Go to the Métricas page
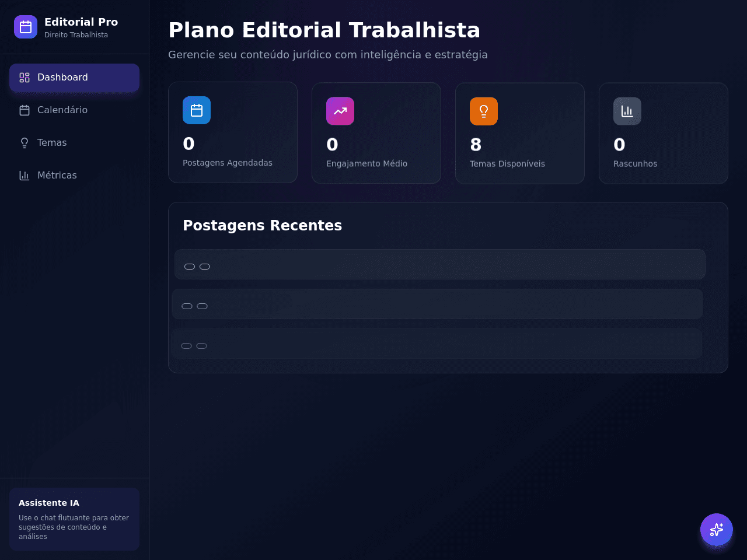 pyautogui.click(x=74, y=176)
